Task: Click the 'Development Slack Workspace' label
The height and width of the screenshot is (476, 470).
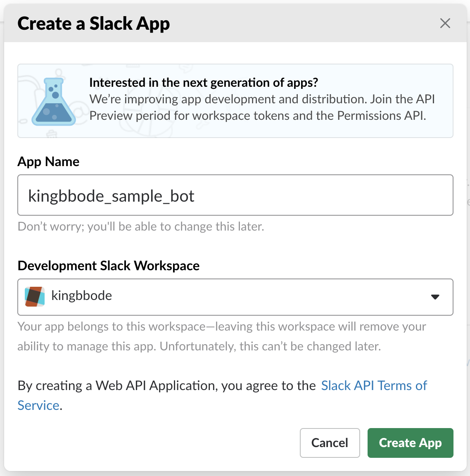Action: (109, 266)
